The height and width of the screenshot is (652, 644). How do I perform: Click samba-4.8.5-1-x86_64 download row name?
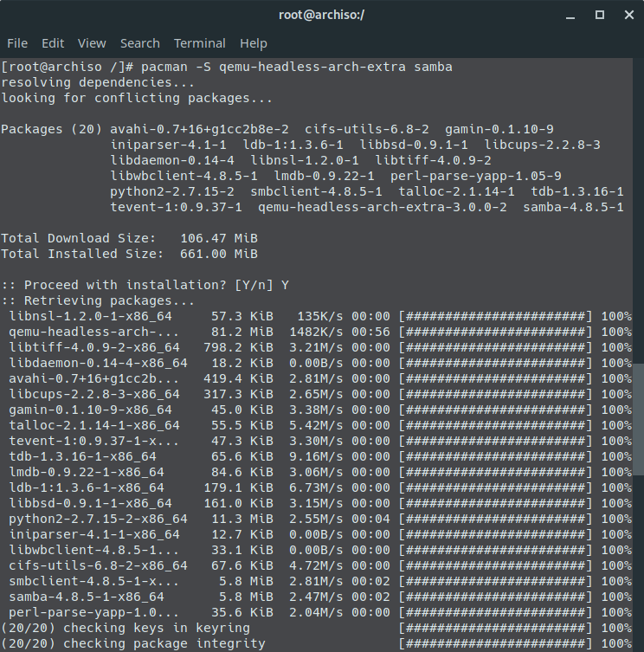click(87, 597)
